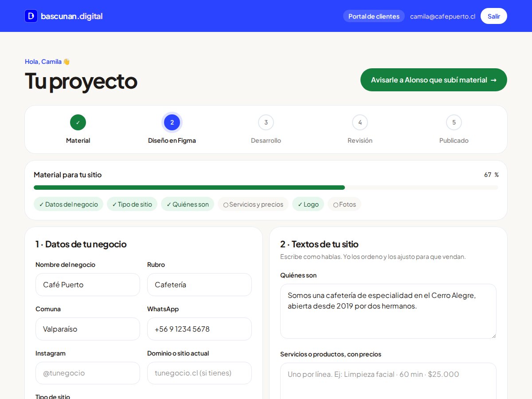Click the Escribe como hablas helper text

click(373, 257)
